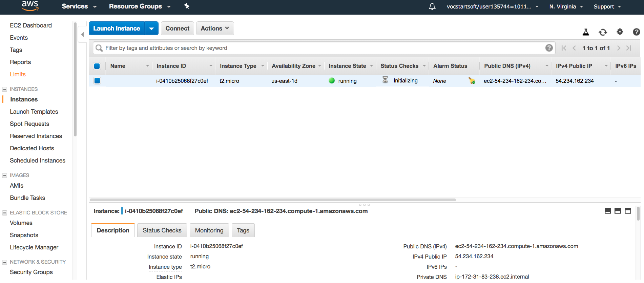
Task: Switch to the Monitoring tab
Action: (x=209, y=230)
